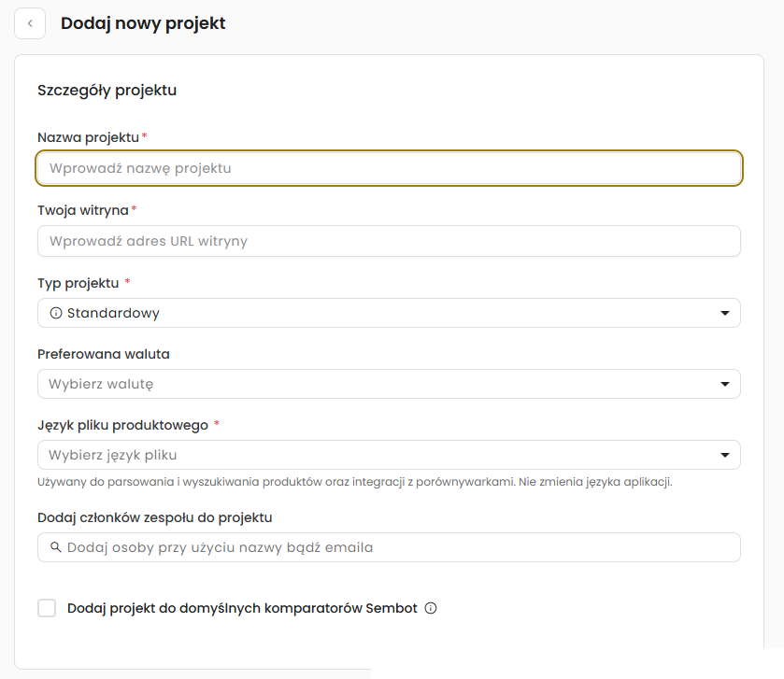Image resolution: width=784 pixels, height=679 pixels.
Task: Click the Twoja witryna URL field
Action: pos(389,241)
